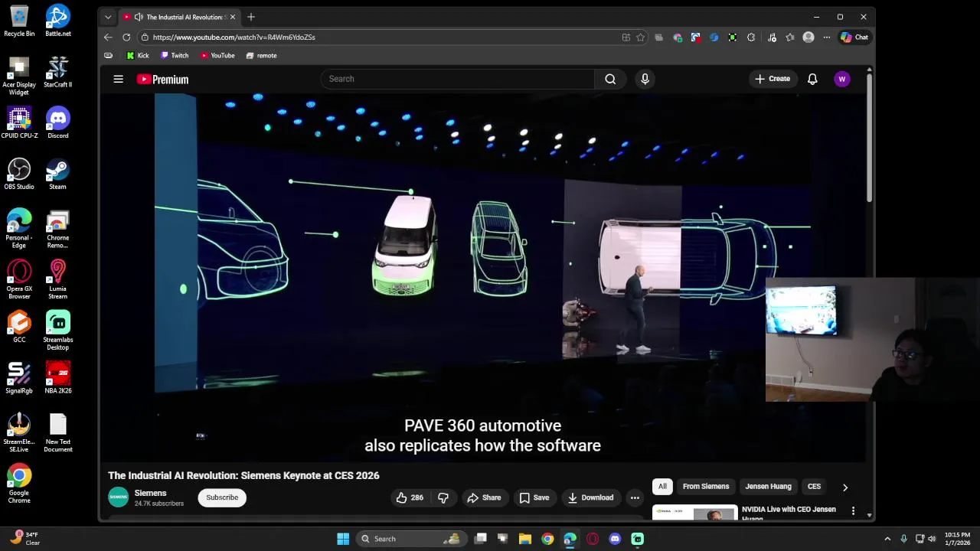980x551 pixels.
Task: Open Copilot Chat in the browser toolbar
Action: point(854,37)
